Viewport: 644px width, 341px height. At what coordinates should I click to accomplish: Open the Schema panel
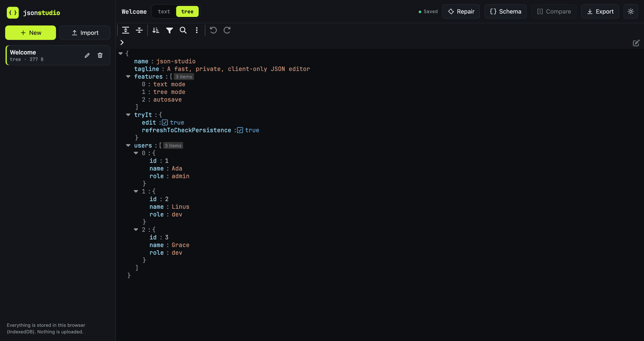pos(505,11)
